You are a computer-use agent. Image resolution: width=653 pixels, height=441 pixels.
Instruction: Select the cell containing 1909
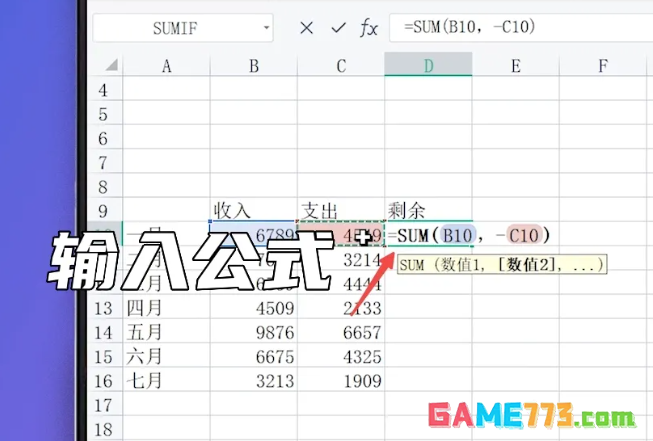pos(341,381)
